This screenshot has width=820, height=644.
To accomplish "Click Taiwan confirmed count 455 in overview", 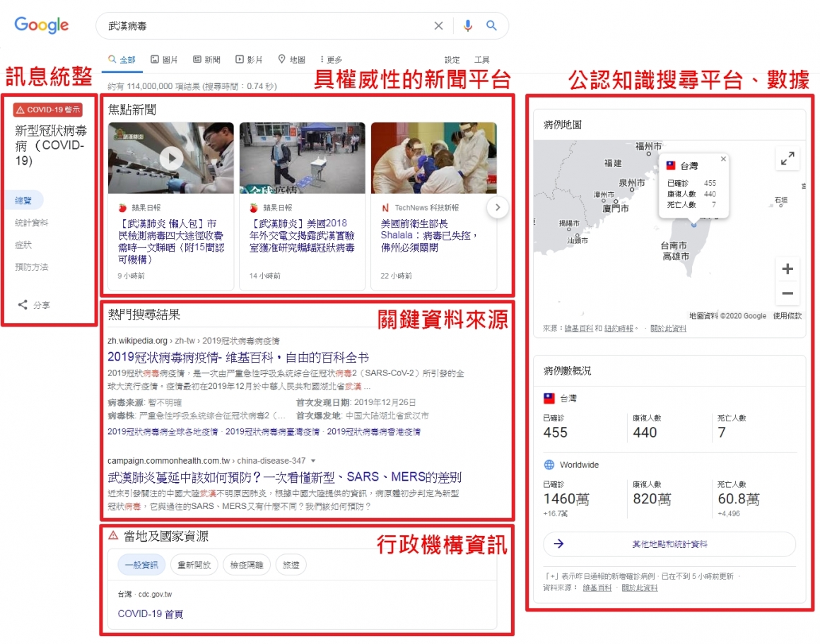I will 556,433.
